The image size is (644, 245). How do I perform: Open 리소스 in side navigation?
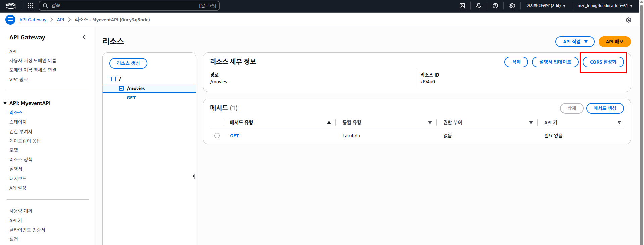coord(16,113)
